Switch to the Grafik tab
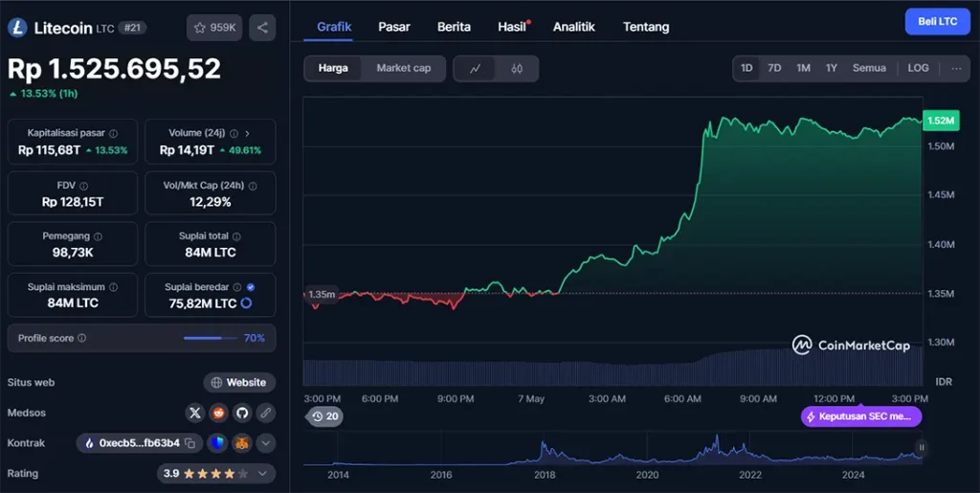 click(x=334, y=27)
